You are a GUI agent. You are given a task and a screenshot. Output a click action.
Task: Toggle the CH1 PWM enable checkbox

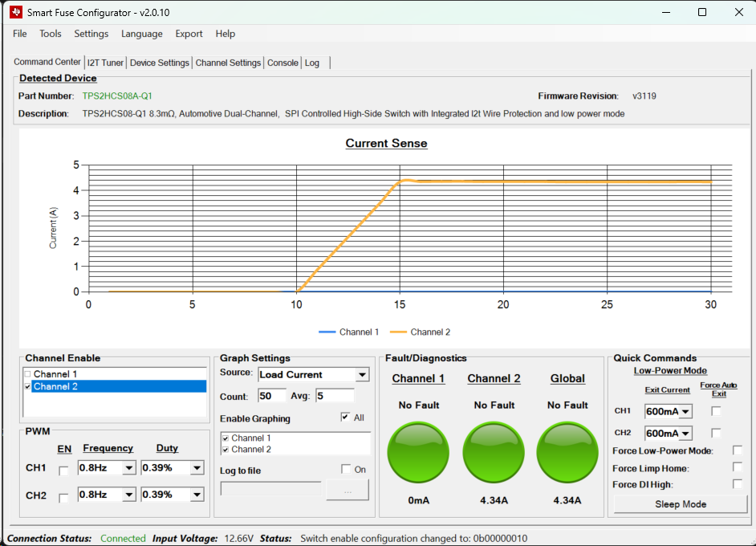[63, 470]
